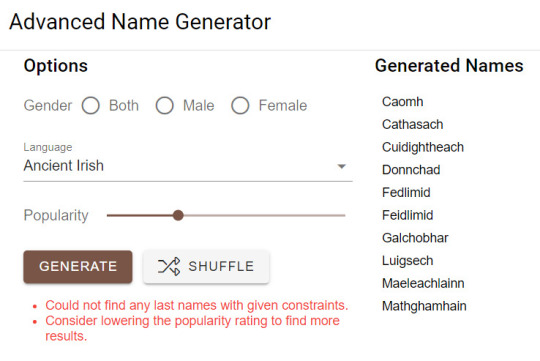The image size is (540, 361).
Task: Click the Ancient Irish language field
Action: tap(188, 166)
